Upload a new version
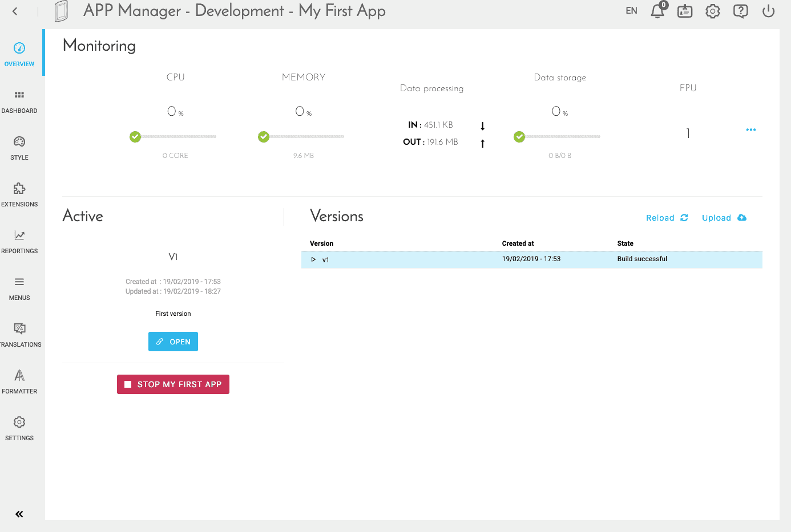Viewport: 791px width, 532px height. pyautogui.click(x=724, y=218)
